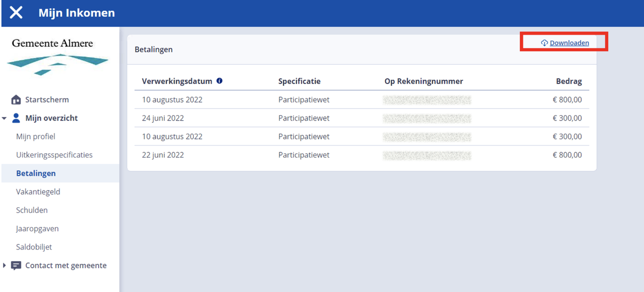644x292 pixels.
Task: Click the Mijn overzicht person icon
Action: click(16, 118)
